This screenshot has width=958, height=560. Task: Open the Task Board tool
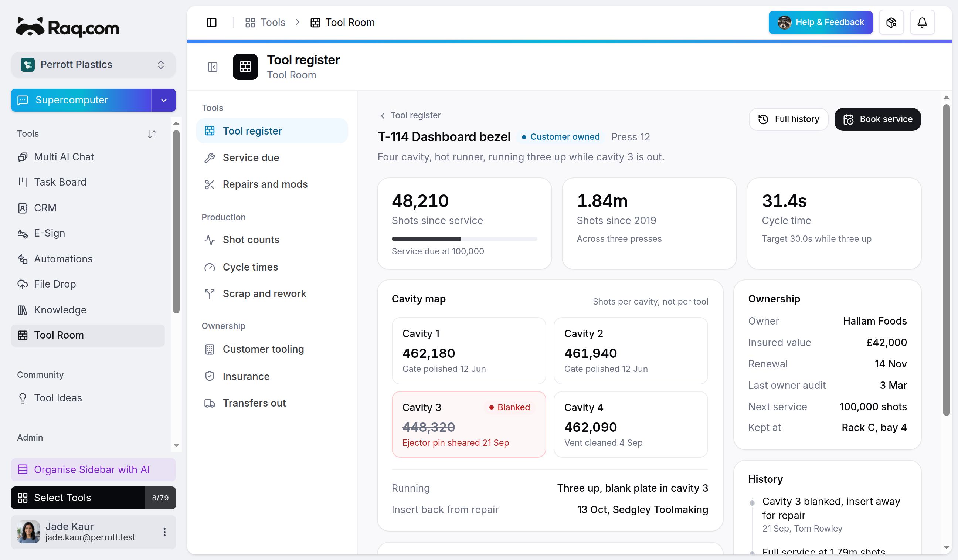tap(88, 182)
